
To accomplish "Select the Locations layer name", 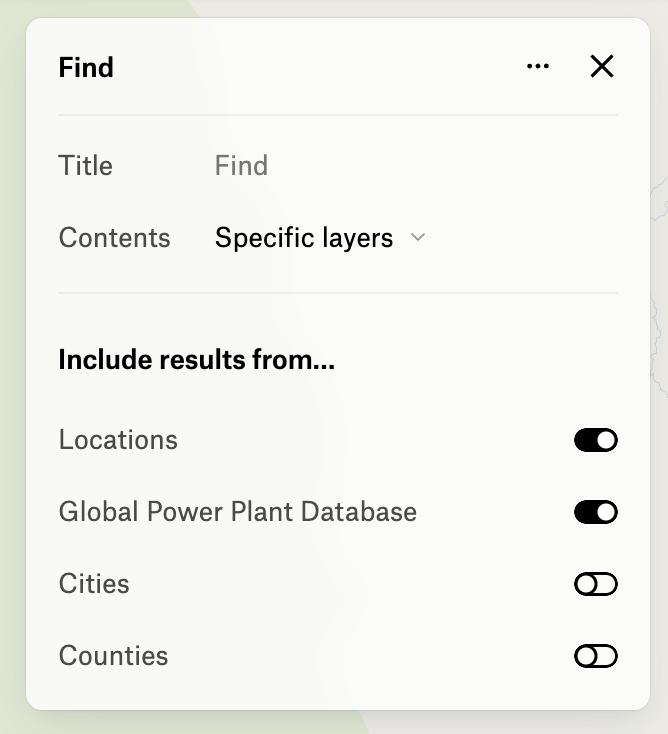I will (118, 440).
